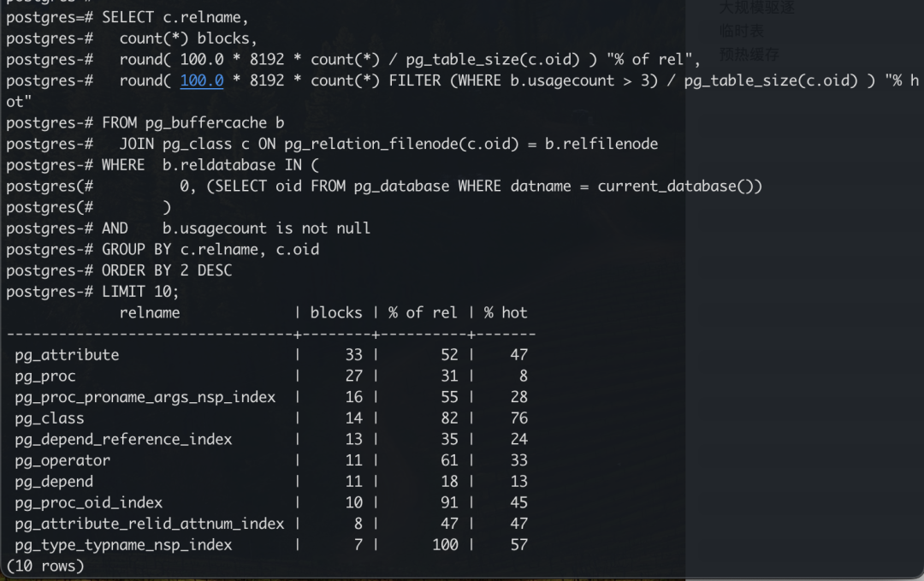924x581 pixels.
Task: Click the "% of rel" result column header
Action: click(423, 312)
